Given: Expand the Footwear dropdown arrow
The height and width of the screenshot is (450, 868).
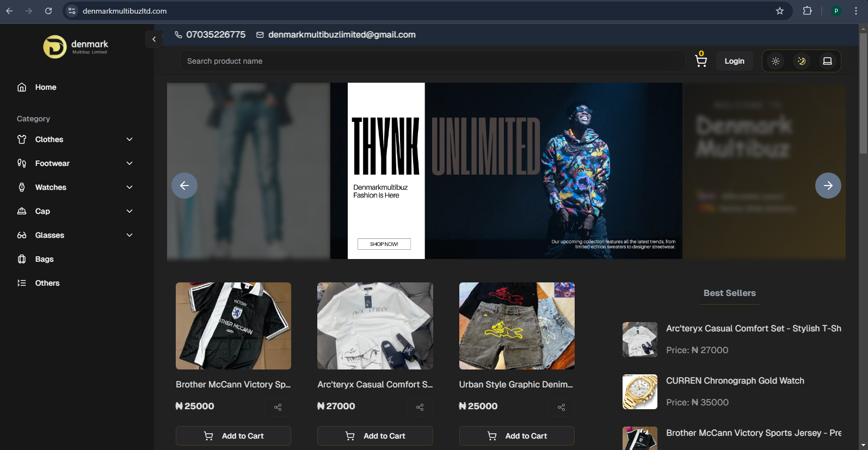Looking at the screenshot, I should click(x=130, y=163).
